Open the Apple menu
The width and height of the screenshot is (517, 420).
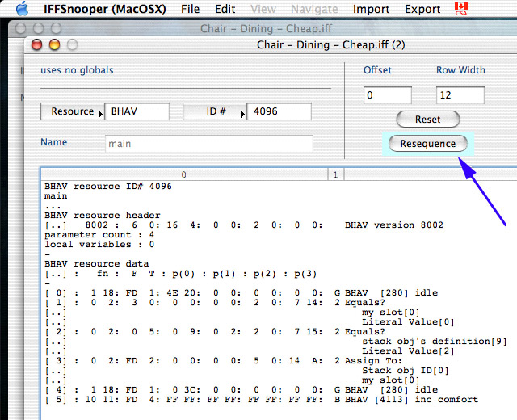click(x=22, y=9)
